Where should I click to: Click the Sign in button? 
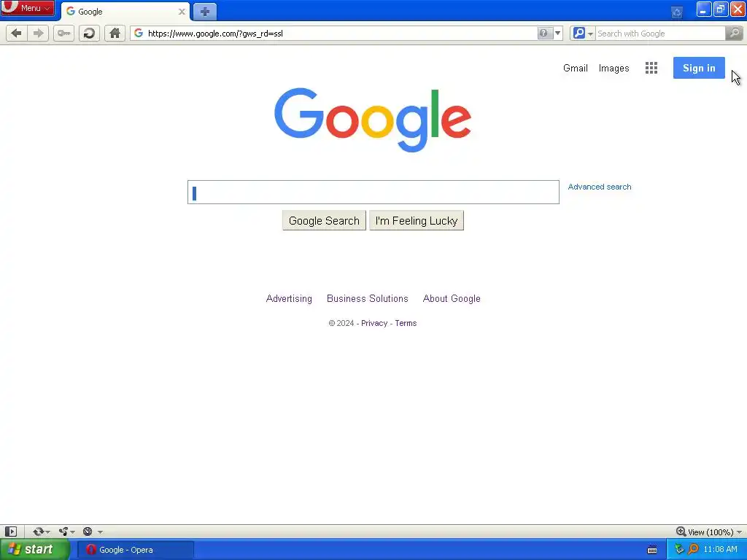pyautogui.click(x=699, y=68)
